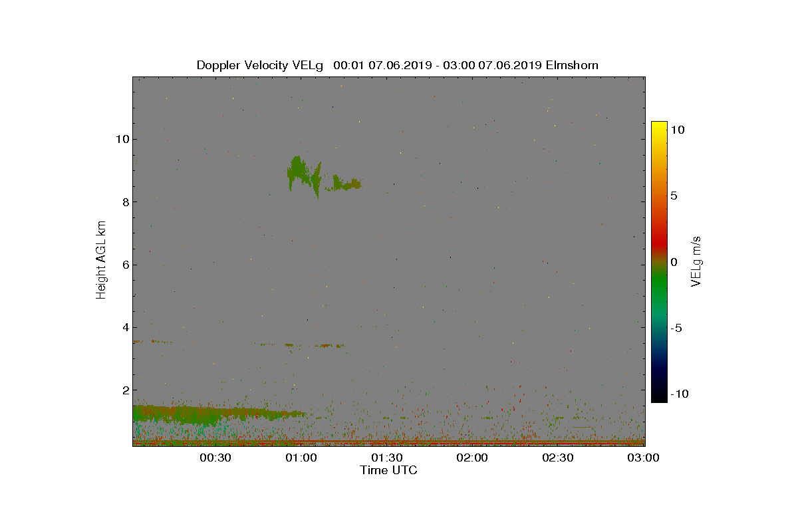Screen dimensions: 798x532
Task: Click the height tick label 4
Action: point(125,327)
